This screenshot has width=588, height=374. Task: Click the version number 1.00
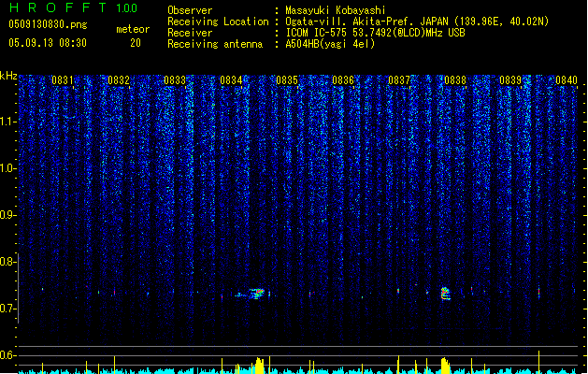[127, 8]
